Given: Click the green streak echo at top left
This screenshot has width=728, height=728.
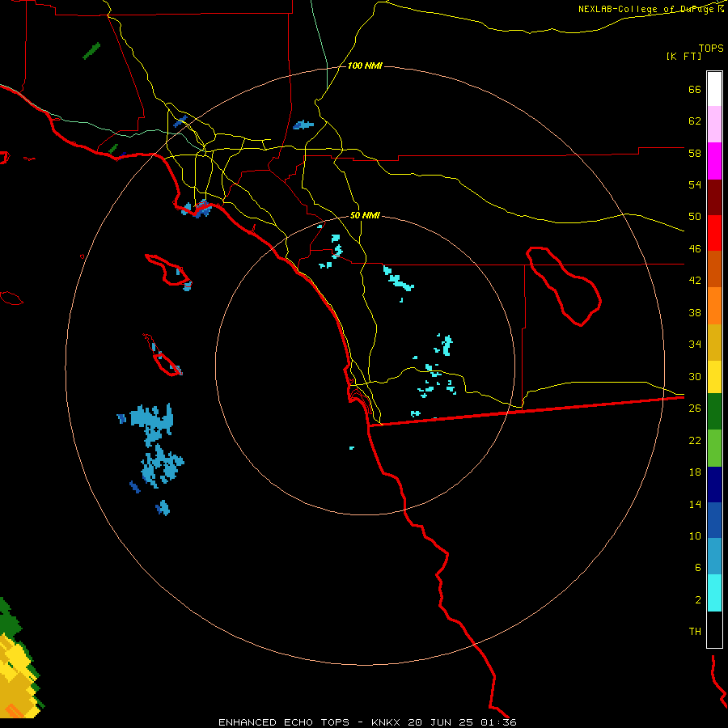Looking at the screenshot, I should coord(91,51).
